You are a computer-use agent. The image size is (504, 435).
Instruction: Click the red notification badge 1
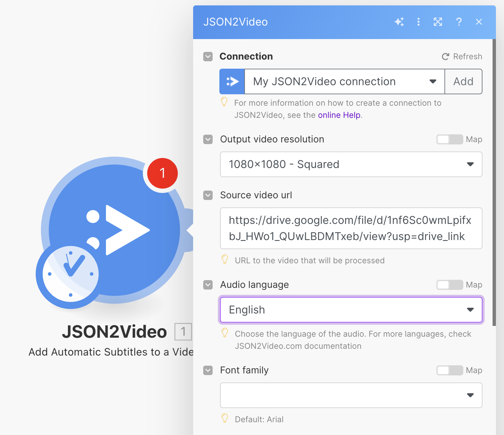(x=163, y=173)
